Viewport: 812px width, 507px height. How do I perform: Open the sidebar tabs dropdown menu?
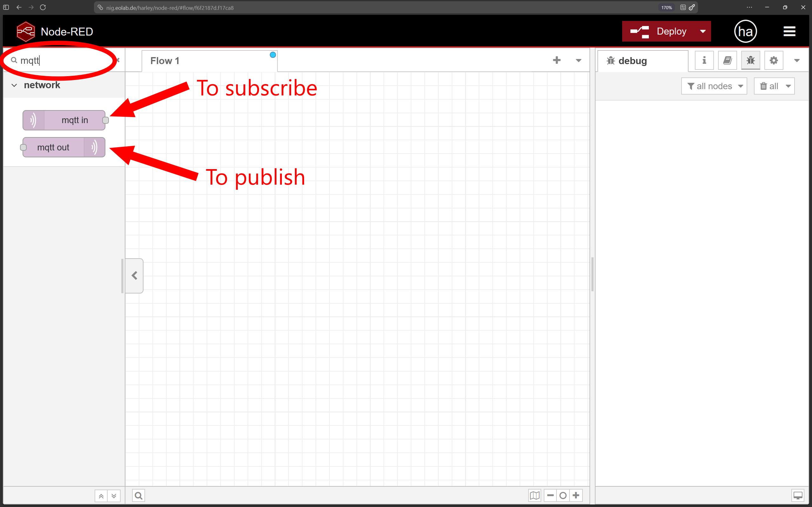tap(797, 60)
